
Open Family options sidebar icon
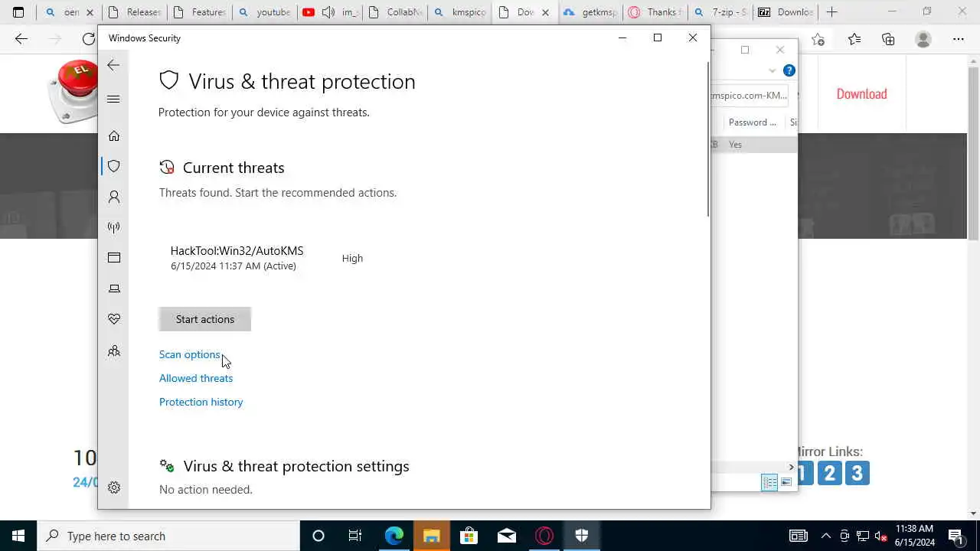[x=114, y=350]
